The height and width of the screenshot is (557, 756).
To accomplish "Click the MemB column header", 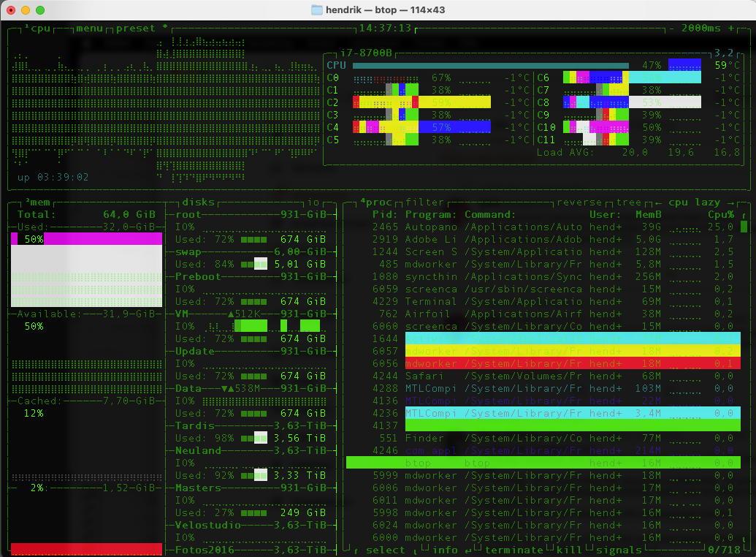I will coord(649,214).
